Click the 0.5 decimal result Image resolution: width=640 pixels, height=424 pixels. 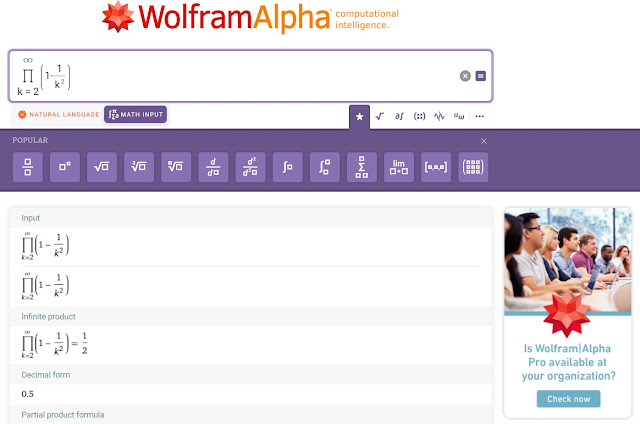(x=27, y=394)
